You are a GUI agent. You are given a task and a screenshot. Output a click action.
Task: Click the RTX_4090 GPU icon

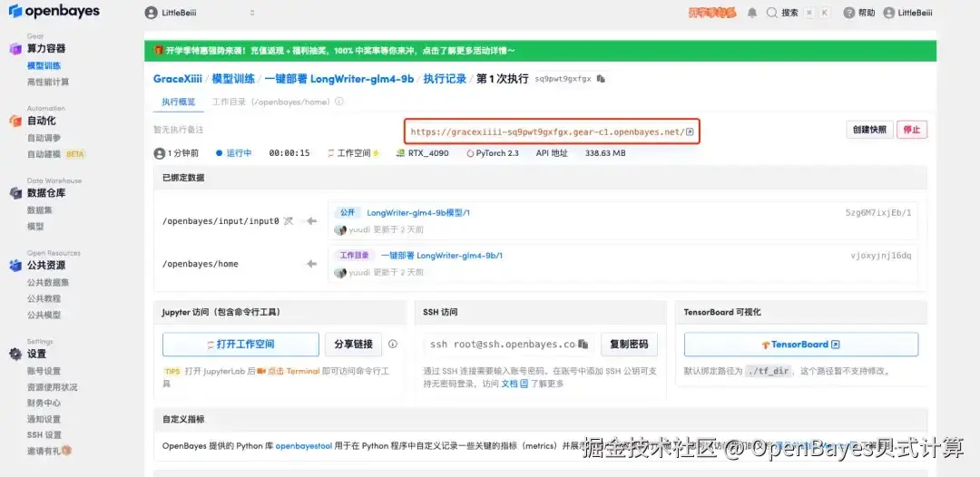click(401, 153)
